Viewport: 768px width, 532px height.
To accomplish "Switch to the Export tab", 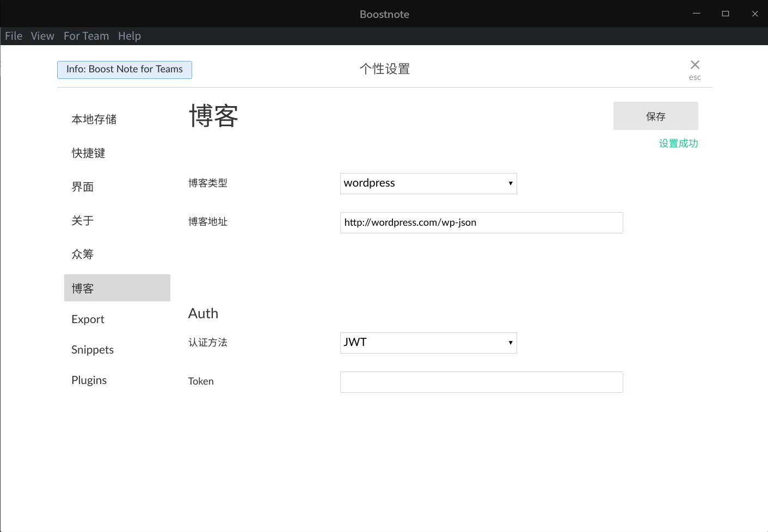I will [x=88, y=319].
